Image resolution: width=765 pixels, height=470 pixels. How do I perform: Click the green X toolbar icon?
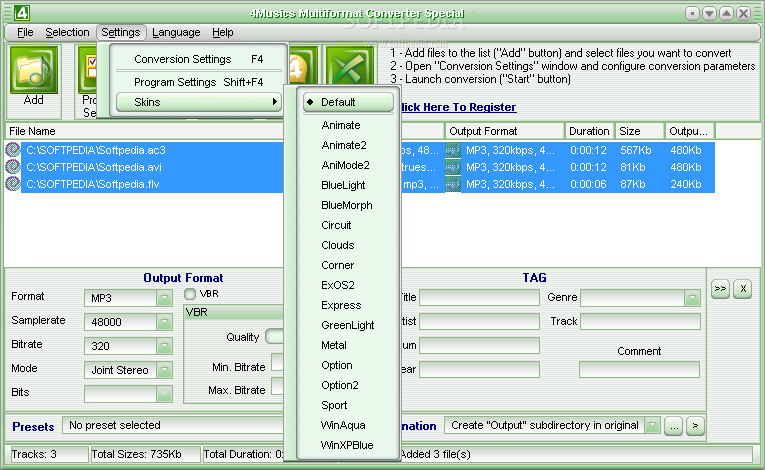[349, 67]
